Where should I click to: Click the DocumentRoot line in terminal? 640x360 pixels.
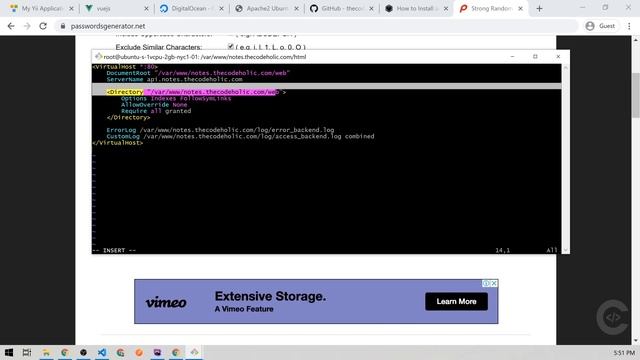click(198, 73)
